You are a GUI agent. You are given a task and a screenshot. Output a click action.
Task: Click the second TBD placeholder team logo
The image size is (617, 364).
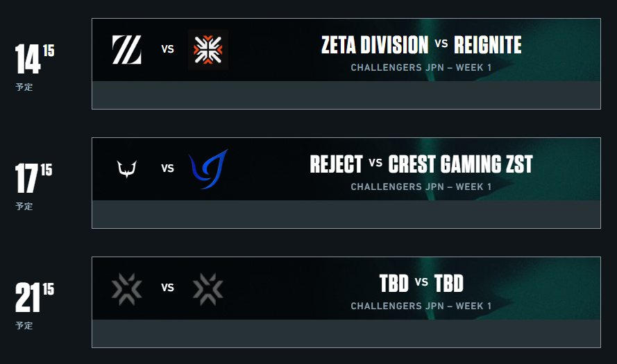click(x=208, y=289)
